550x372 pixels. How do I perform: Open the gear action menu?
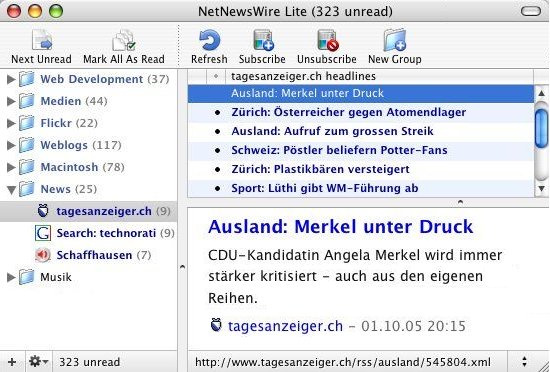click(38, 361)
